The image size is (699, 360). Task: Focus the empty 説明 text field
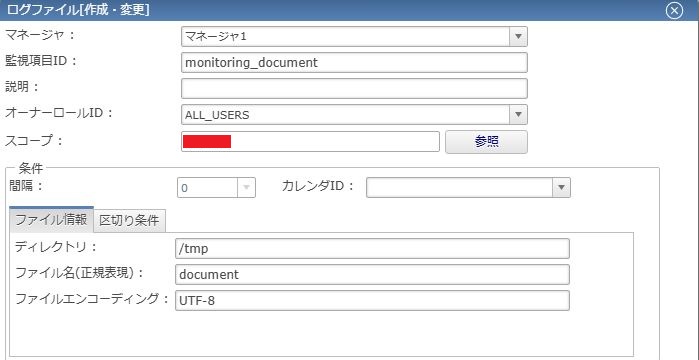pos(354,88)
